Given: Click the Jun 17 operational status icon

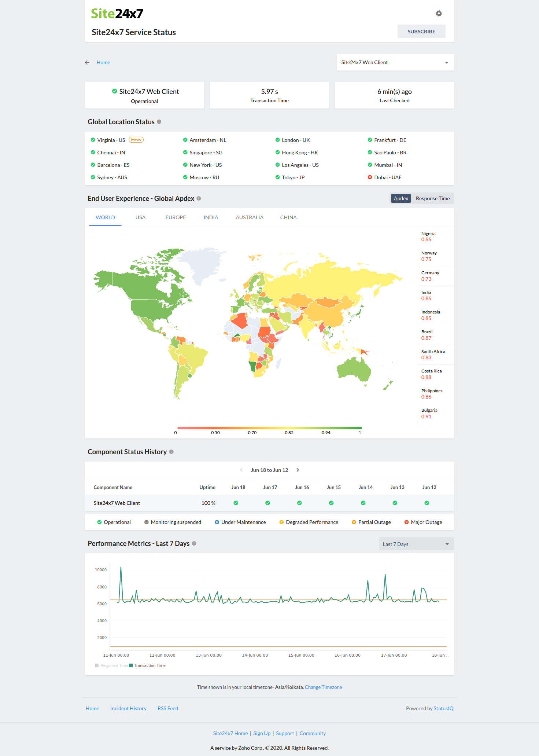Looking at the screenshot, I should (x=267, y=503).
